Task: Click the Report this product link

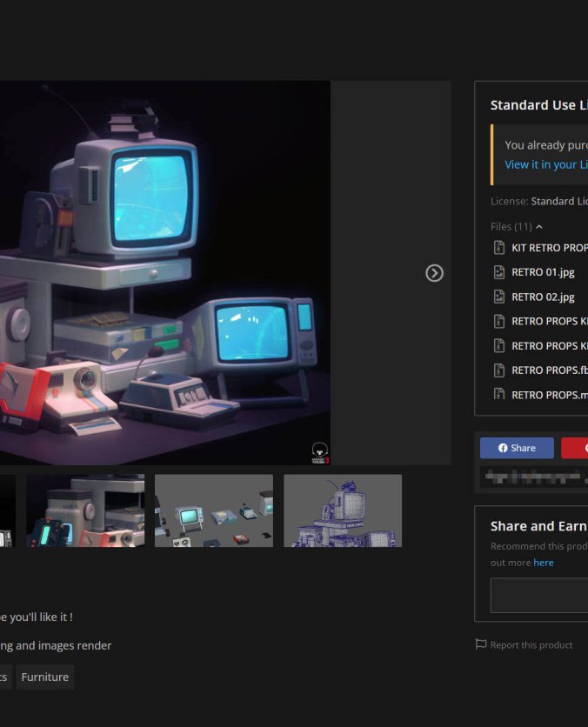Action: coord(531,644)
